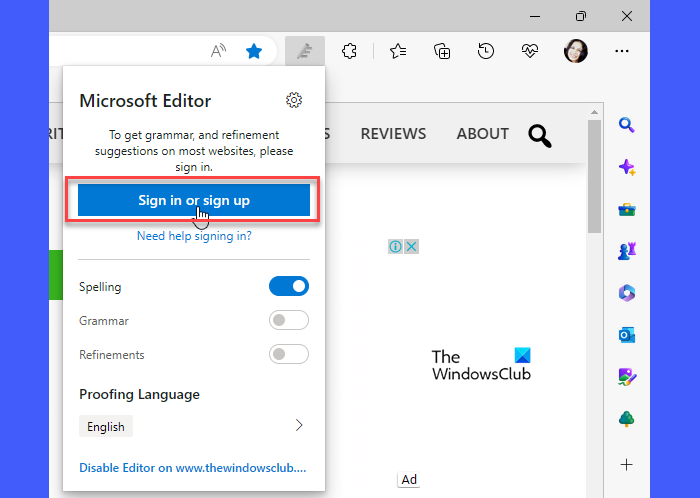Open the Collections icon
700x498 pixels.
pos(442,51)
